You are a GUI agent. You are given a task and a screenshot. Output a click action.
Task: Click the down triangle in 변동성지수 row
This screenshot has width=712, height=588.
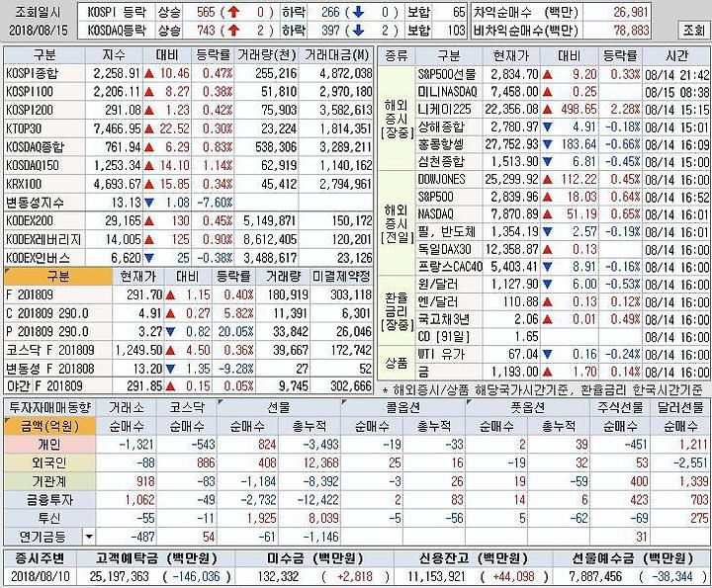(x=149, y=203)
